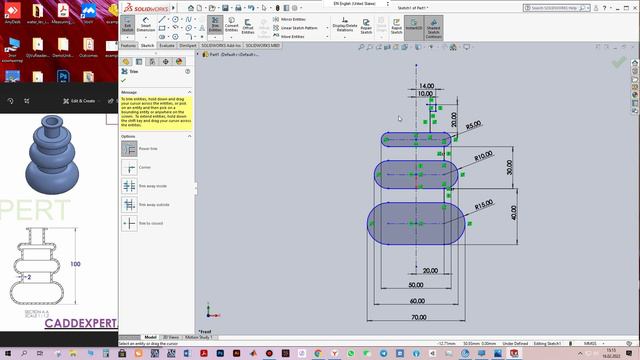
Task: Open the PropertyManager tab
Action: 139,62
